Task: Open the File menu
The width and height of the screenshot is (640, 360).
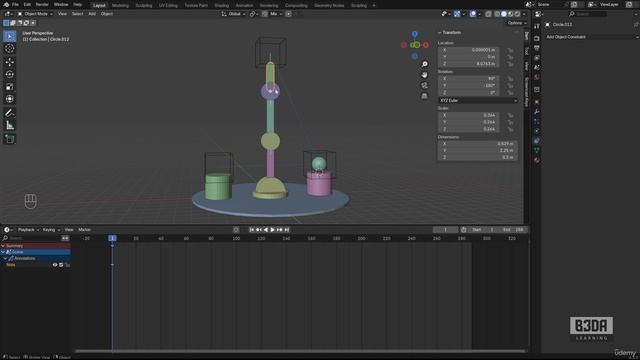Action: click(x=16, y=4)
